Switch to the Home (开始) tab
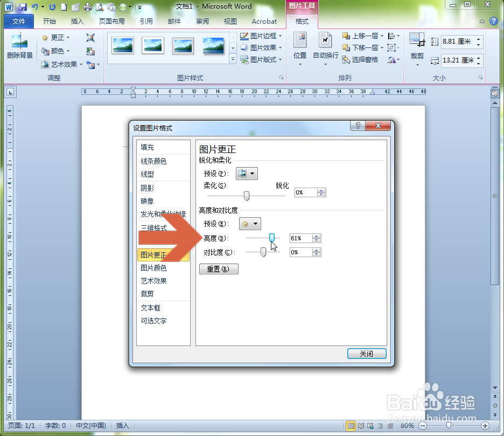The width and height of the screenshot is (504, 436). [50, 21]
